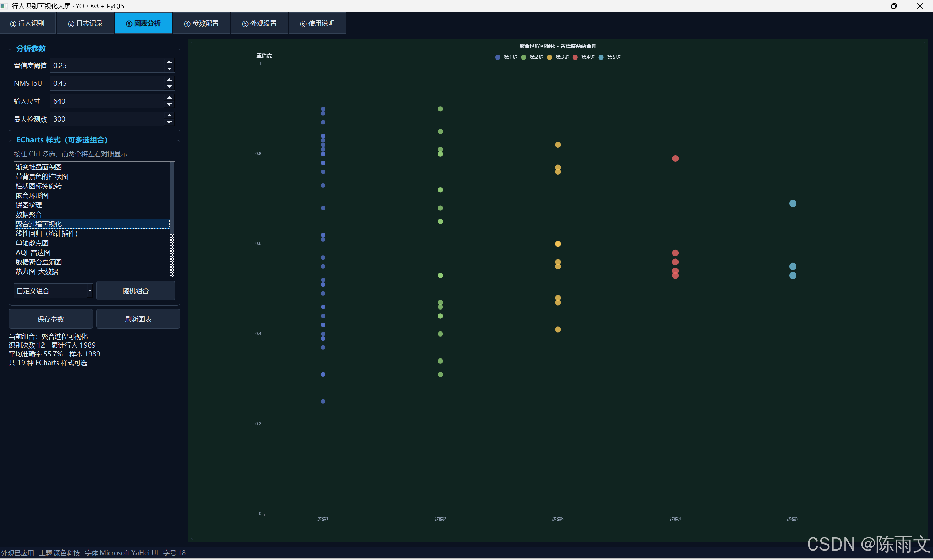Toggle 第5步 legend series
This screenshot has height=560, width=933.
(609, 57)
